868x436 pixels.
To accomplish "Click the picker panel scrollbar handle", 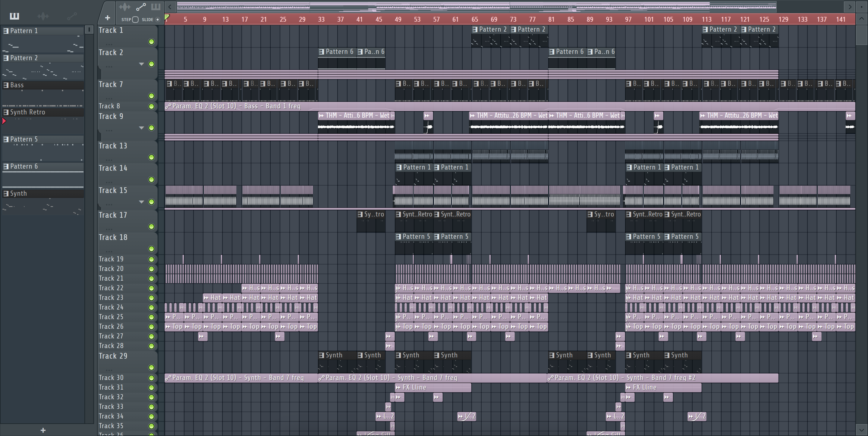I will pos(89,30).
